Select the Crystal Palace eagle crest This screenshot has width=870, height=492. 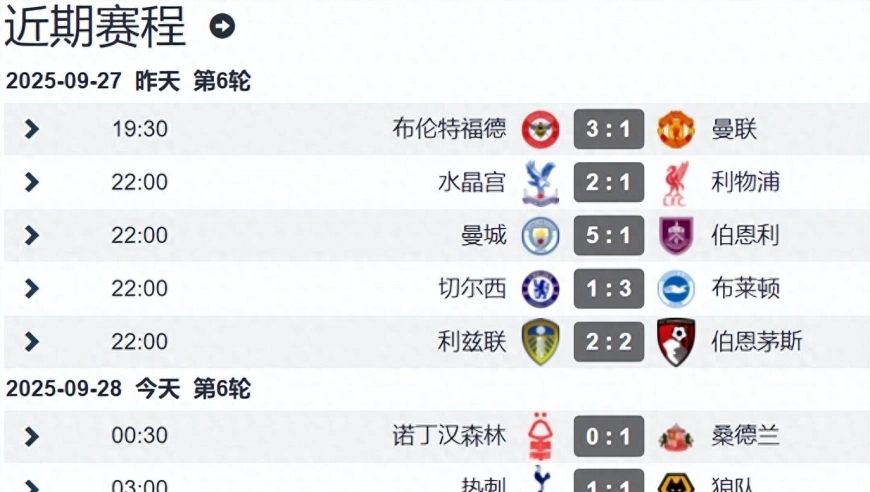click(540, 183)
